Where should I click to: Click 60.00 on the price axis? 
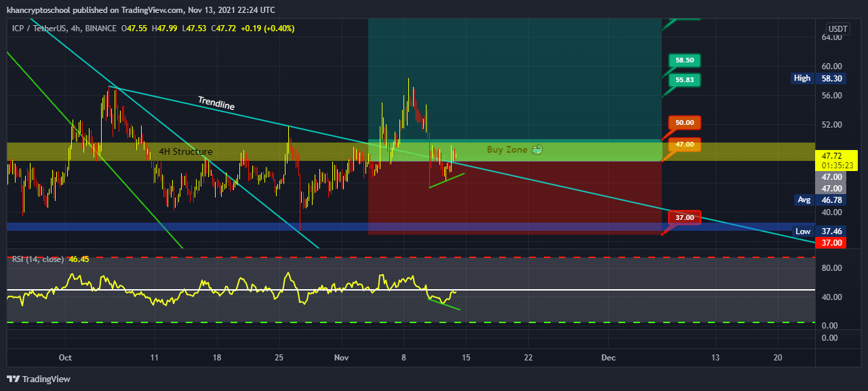(x=832, y=66)
